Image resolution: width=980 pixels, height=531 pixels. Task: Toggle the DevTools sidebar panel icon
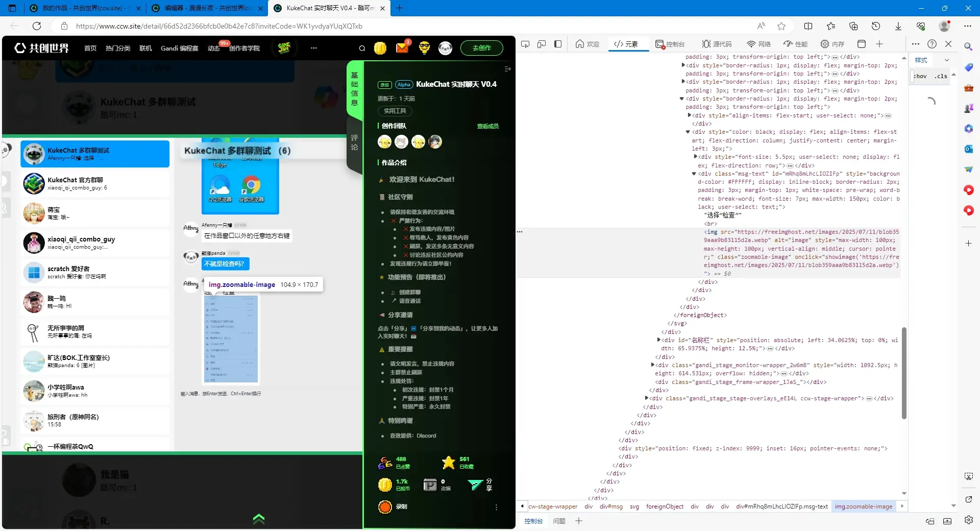[x=558, y=44]
